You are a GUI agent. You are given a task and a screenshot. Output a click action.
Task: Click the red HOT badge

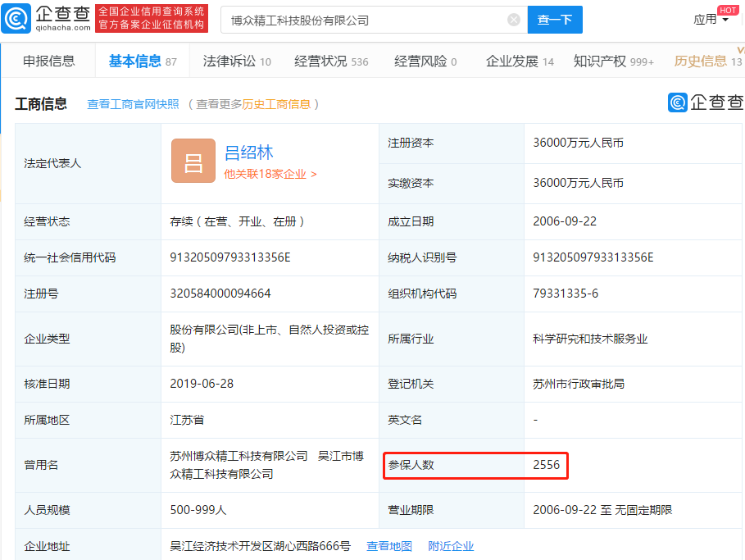coord(728,10)
